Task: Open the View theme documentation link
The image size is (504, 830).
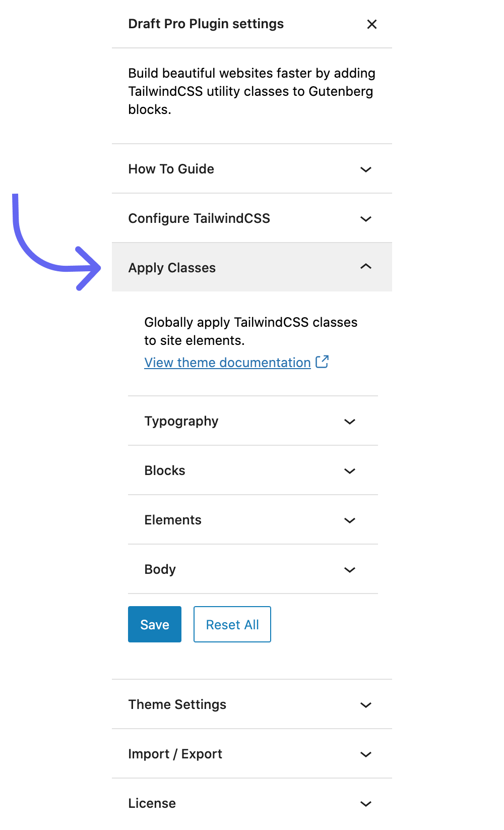Action: coord(227,363)
